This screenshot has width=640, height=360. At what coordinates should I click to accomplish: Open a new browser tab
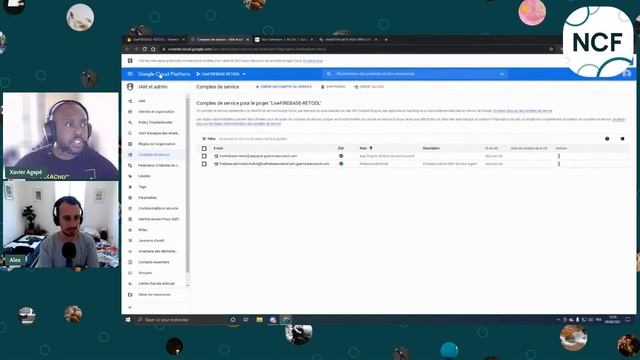click(386, 40)
